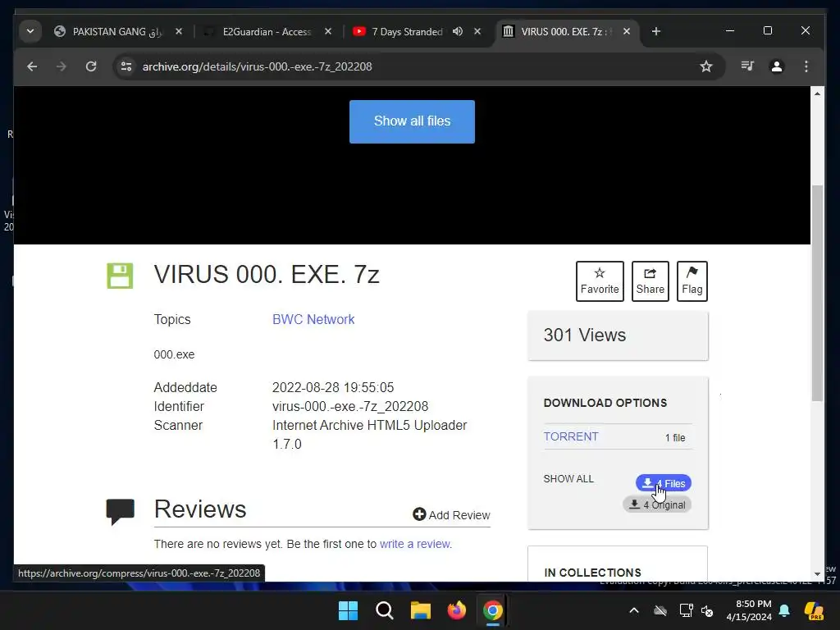840x630 pixels.
Task: Click Add Review
Action: click(x=451, y=515)
